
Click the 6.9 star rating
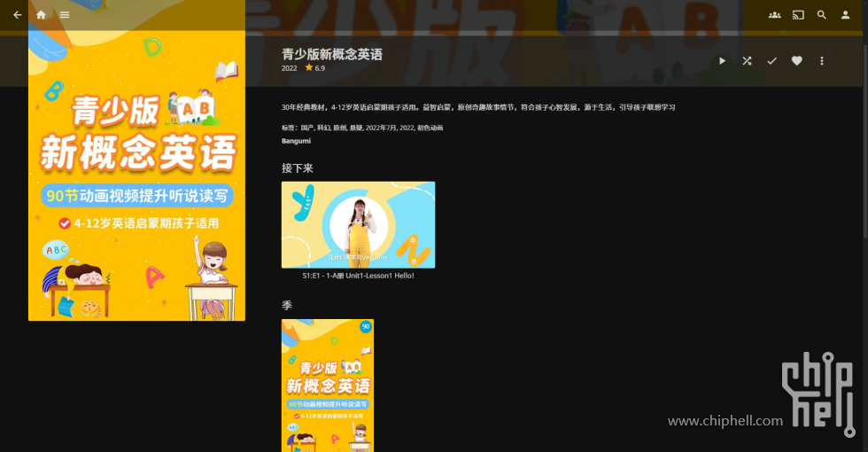(315, 68)
